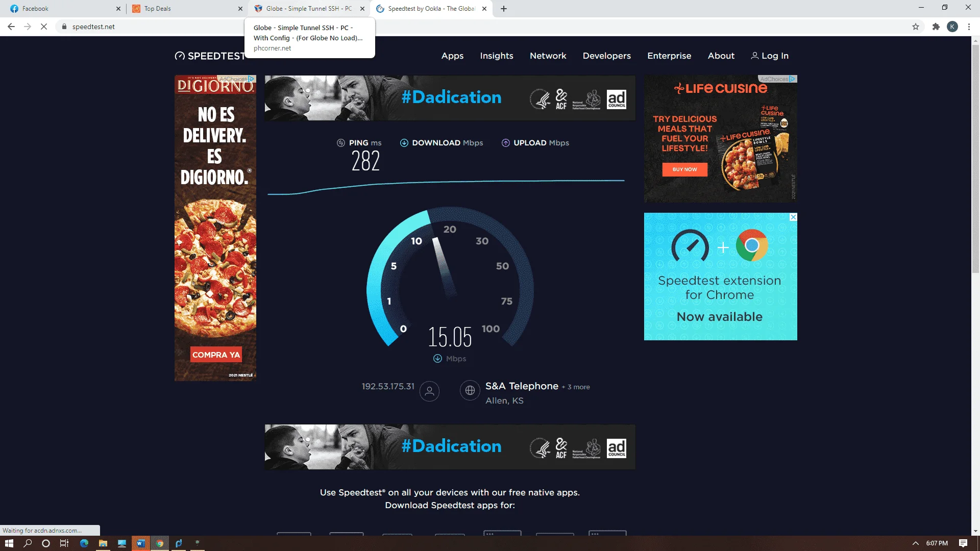980x551 pixels.
Task: Switch to the Facebook tab
Action: pos(64,9)
